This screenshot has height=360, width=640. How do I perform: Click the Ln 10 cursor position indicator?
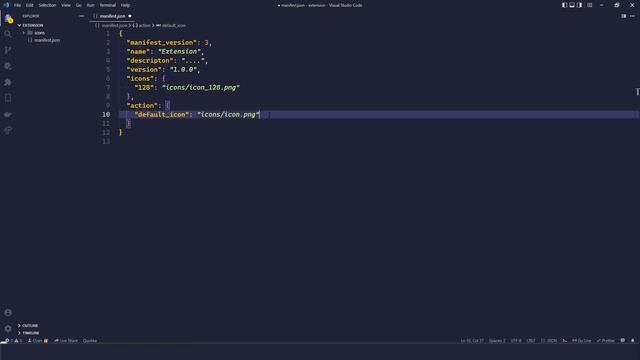tap(472, 340)
